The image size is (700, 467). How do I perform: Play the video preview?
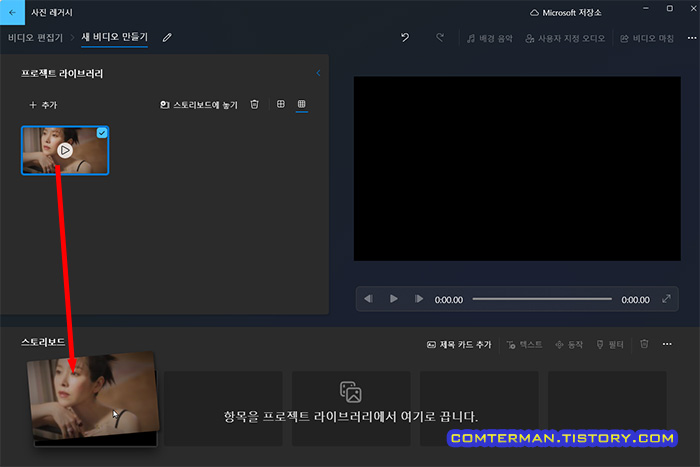pos(393,299)
